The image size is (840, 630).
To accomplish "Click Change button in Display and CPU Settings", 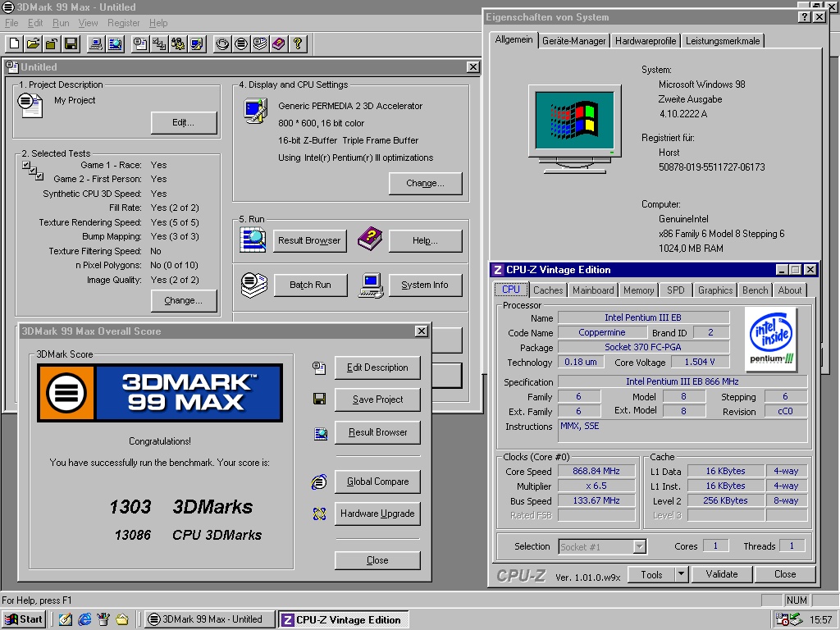I will (425, 183).
